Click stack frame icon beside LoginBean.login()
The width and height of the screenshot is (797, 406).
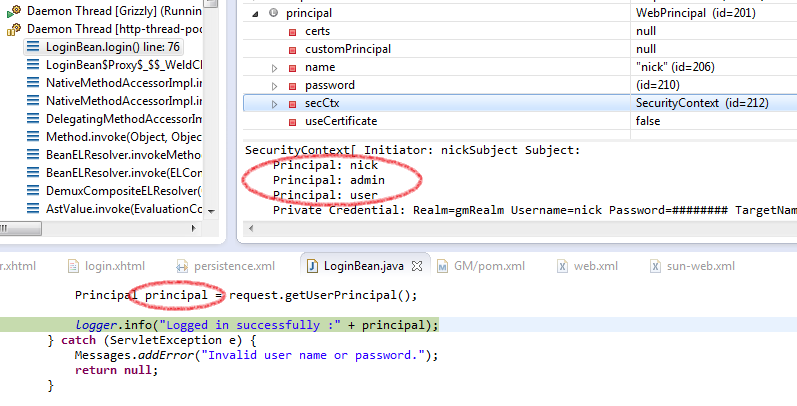[33, 47]
